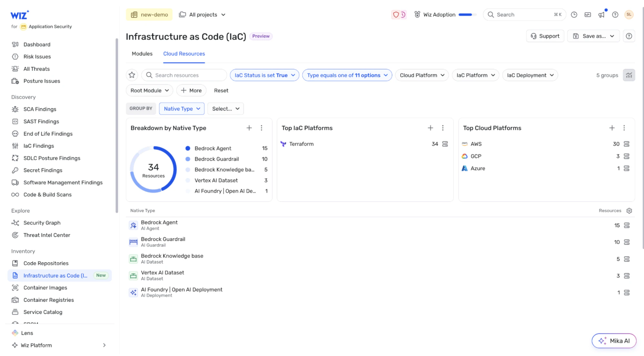Click Azure resources stack icon
The image size is (644, 356).
click(627, 168)
